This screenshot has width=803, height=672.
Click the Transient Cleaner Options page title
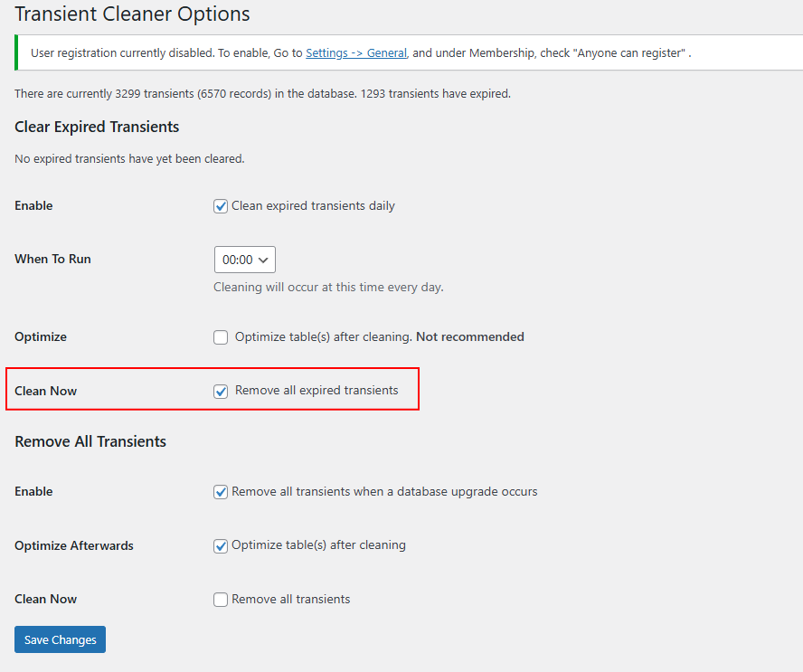click(x=132, y=14)
